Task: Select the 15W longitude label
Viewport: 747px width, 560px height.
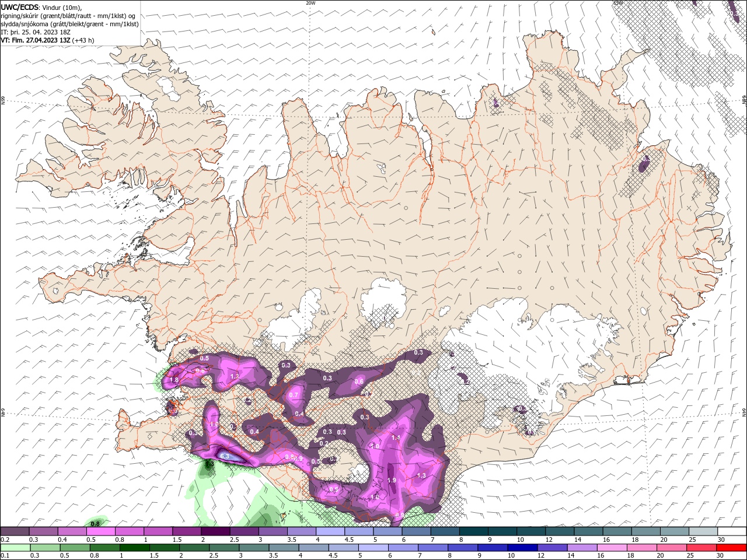Action: point(618,3)
